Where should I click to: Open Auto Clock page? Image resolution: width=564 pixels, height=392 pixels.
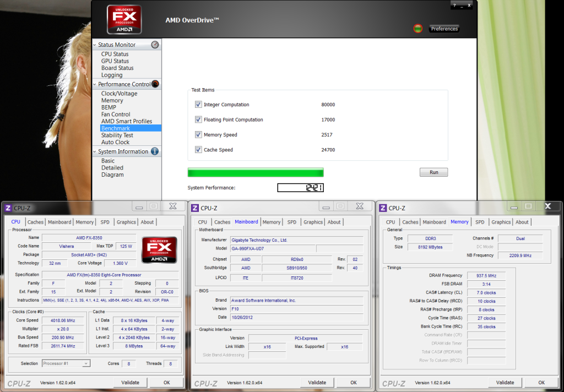(115, 142)
